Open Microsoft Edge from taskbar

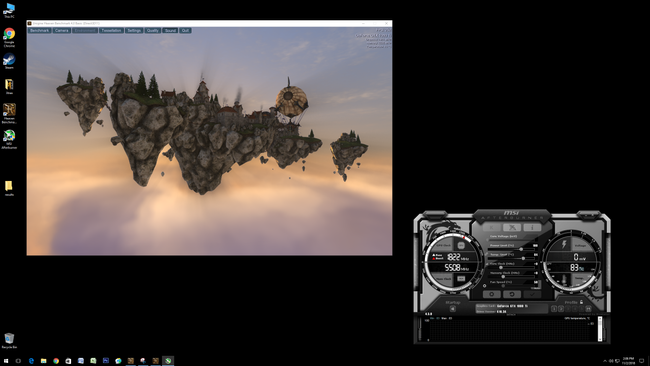pyautogui.click(x=31, y=361)
